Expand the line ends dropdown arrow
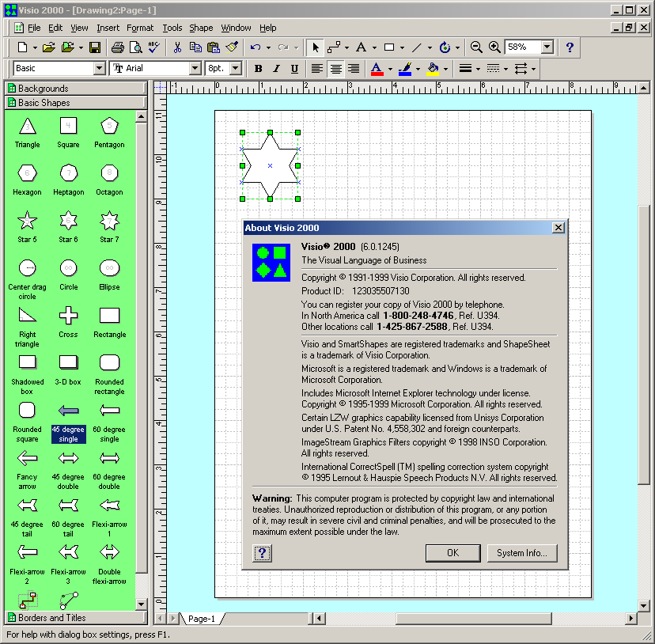The width and height of the screenshot is (655, 644). click(533, 69)
